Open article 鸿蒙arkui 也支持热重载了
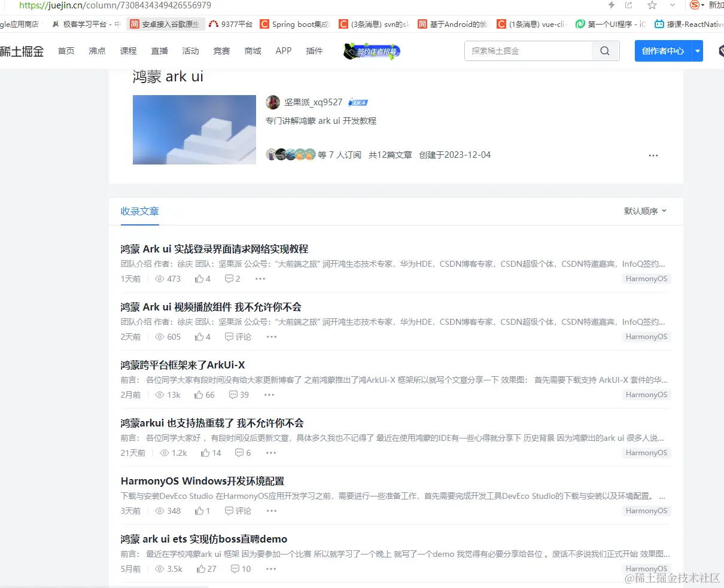The height and width of the screenshot is (588, 724). tap(212, 423)
